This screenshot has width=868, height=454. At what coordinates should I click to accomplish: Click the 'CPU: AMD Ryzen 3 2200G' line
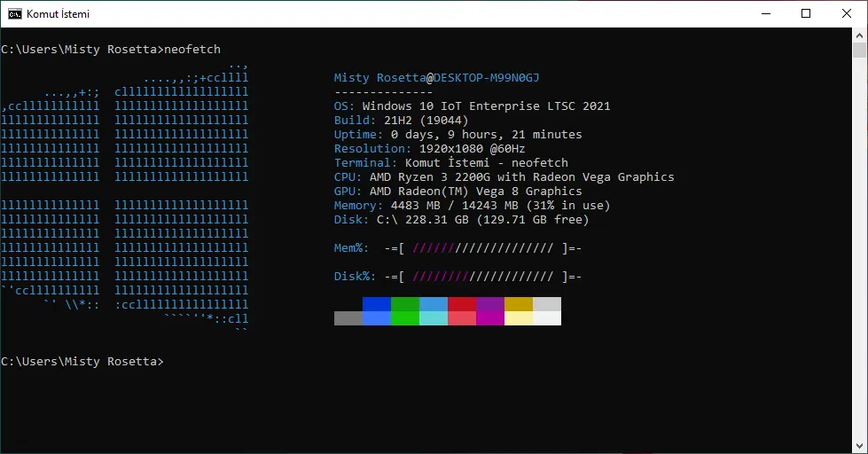(x=504, y=177)
